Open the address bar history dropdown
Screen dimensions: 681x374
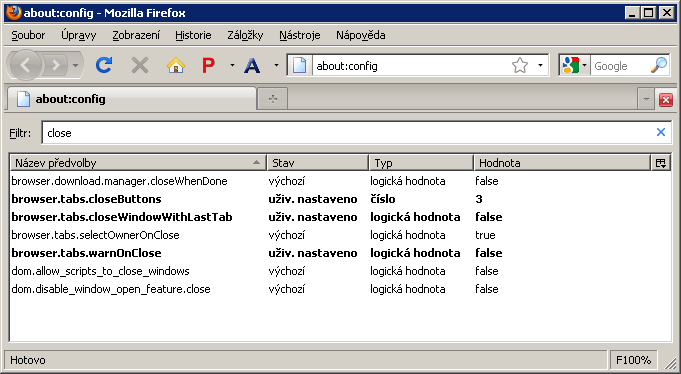[540, 66]
